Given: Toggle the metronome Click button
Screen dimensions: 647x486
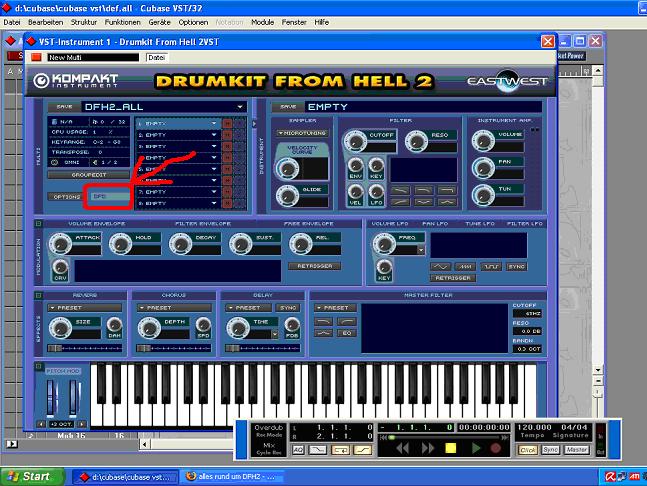Looking at the screenshot, I should point(528,450).
